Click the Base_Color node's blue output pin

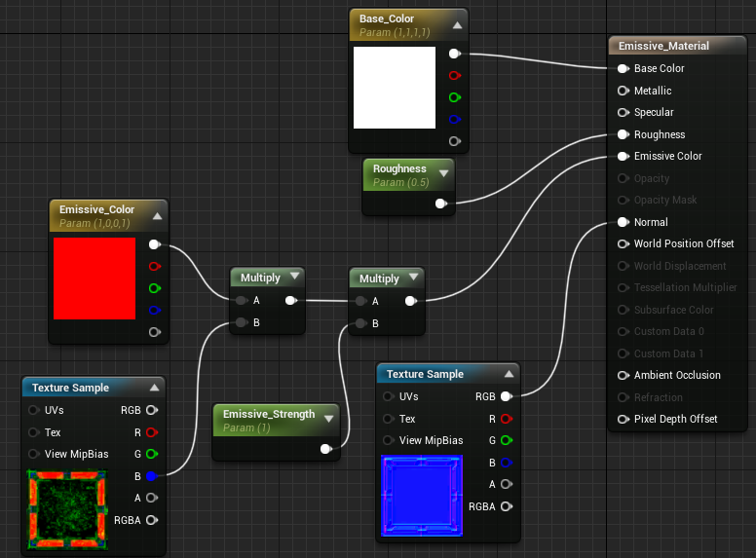pos(455,119)
